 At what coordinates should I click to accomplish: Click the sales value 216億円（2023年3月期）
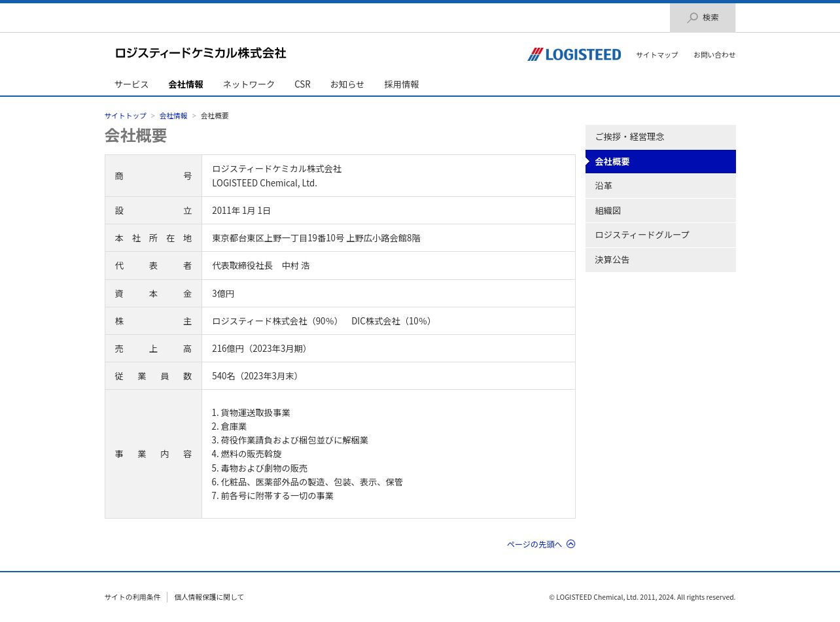click(261, 349)
